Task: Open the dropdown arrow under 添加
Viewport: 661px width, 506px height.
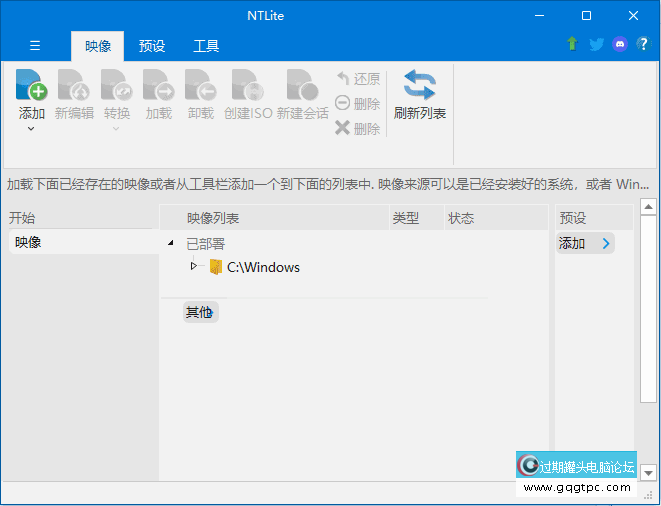Action: [31, 128]
